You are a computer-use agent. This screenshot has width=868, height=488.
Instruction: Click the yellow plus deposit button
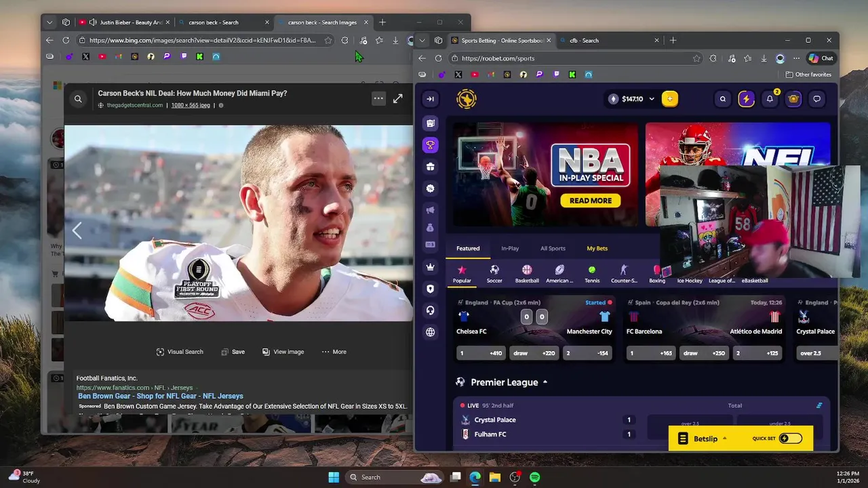(669, 99)
